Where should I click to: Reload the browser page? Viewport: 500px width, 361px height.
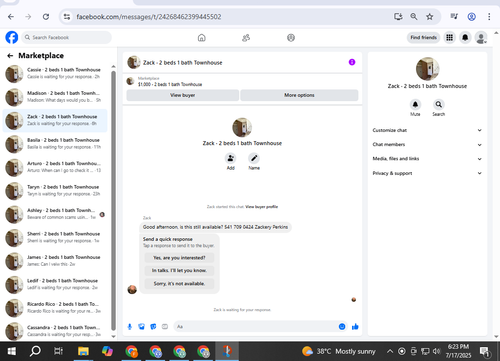pos(46,17)
